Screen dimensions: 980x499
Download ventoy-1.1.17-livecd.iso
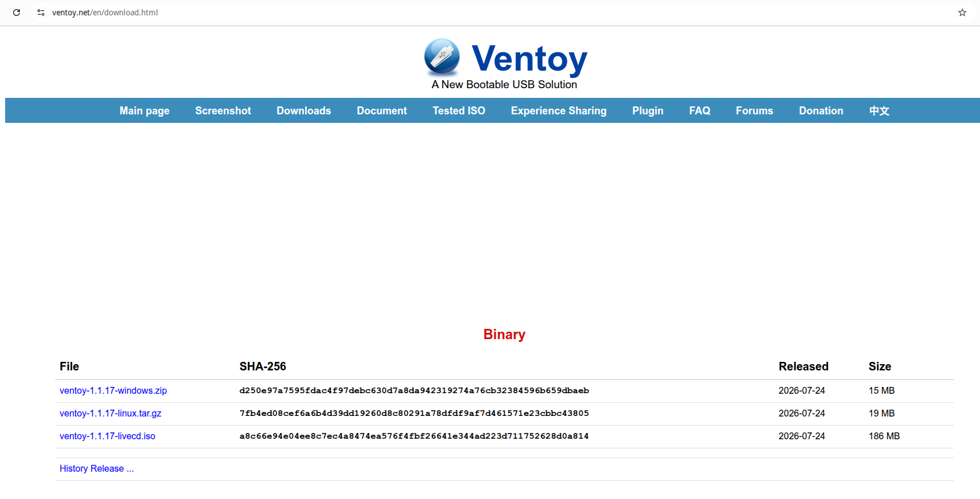coord(108,436)
